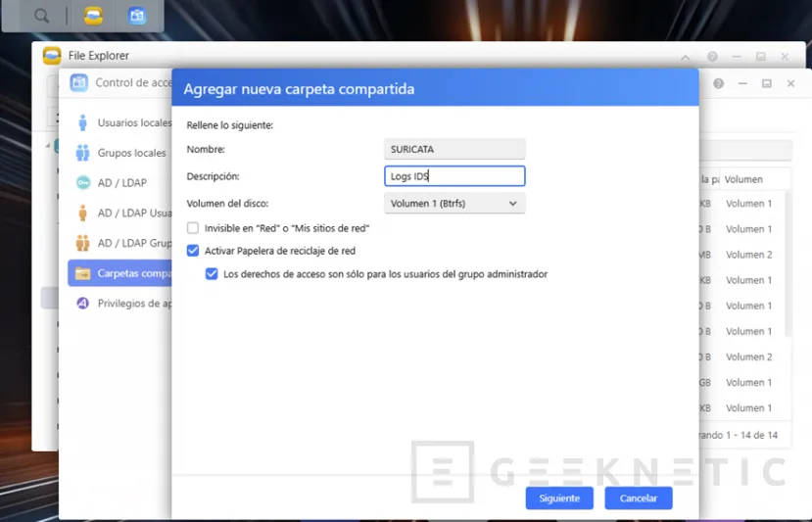Click the help icon in File Explorer title bar

[x=712, y=57]
